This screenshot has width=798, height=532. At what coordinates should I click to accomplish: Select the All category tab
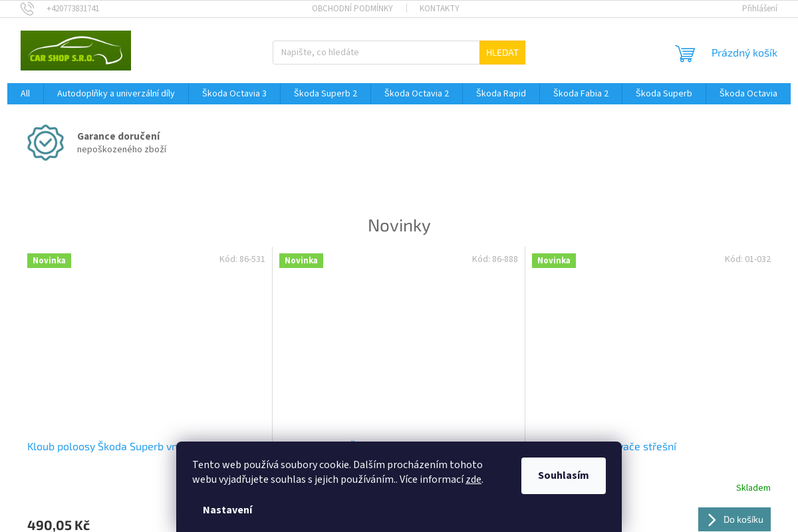25,94
